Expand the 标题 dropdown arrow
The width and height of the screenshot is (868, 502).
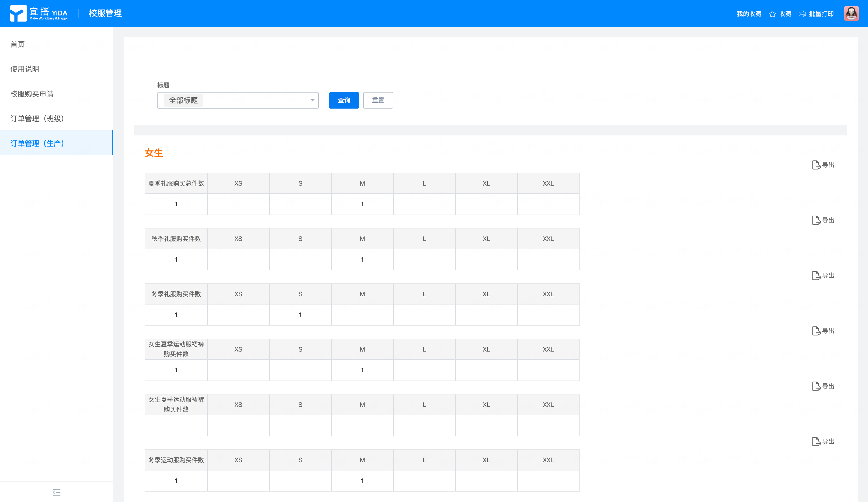(x=312, y=100)
